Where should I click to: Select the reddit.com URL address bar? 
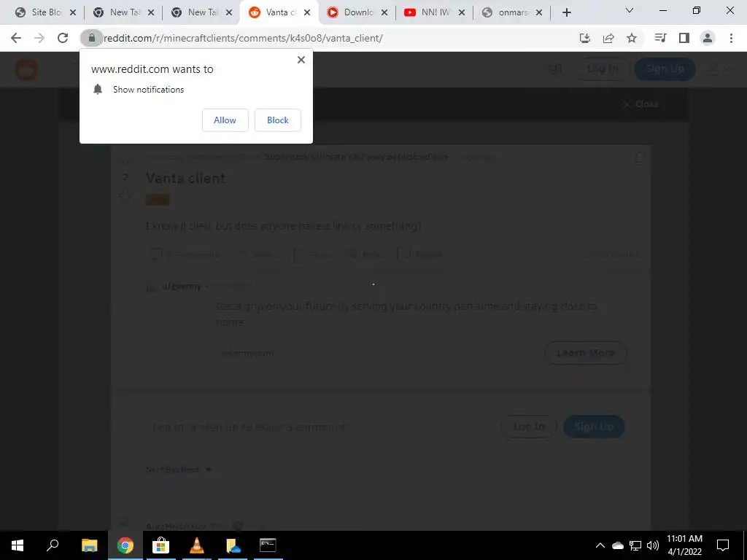[x=243, y=38]
